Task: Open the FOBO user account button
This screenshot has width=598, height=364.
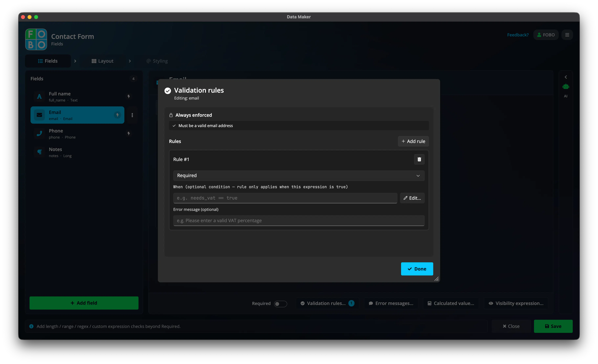Action: click(546, 35)
